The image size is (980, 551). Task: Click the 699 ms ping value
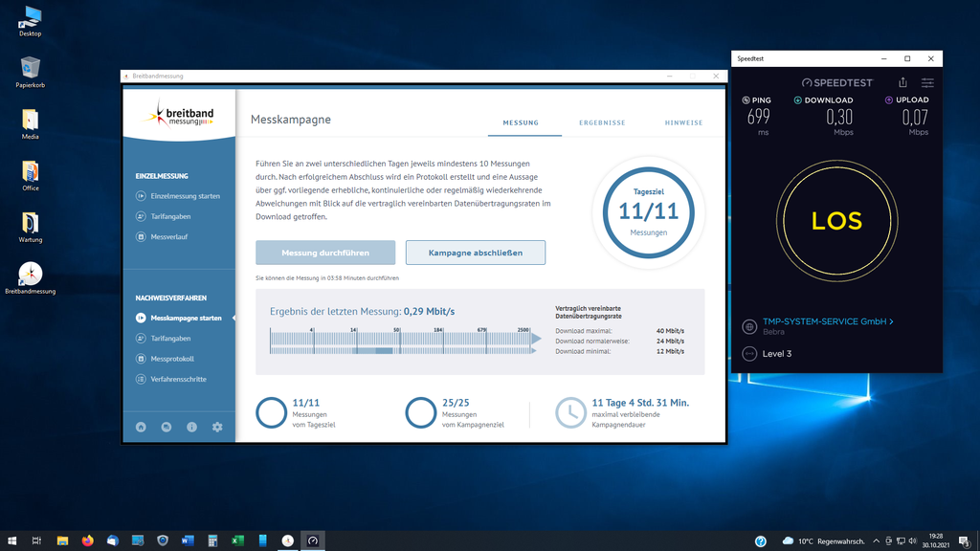tap(759, 117)
